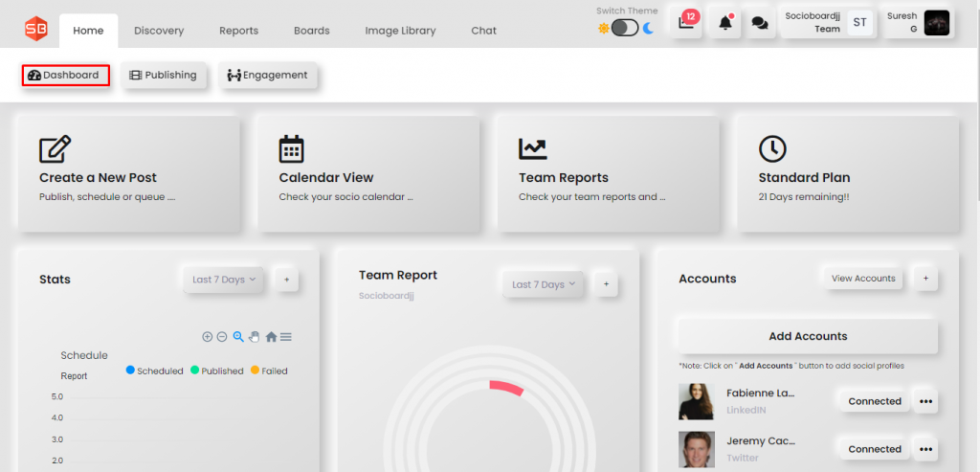Click the View Accounts button
980x472 pixels.
click(863, 279)
